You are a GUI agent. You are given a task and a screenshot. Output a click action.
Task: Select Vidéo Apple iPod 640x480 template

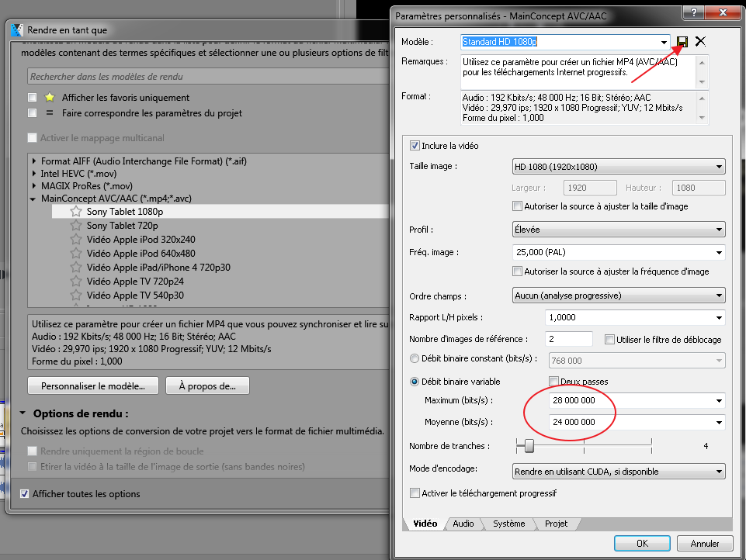click(x=141, y=253)
